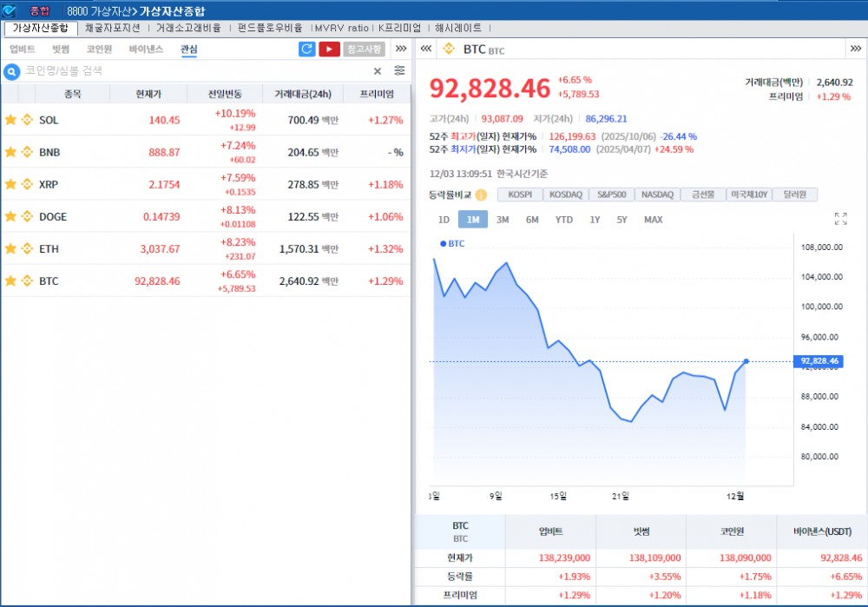The width and height of the screenshot is (868, 607).
Task: Open the YouTube link icon
Action: coord(328,49)
